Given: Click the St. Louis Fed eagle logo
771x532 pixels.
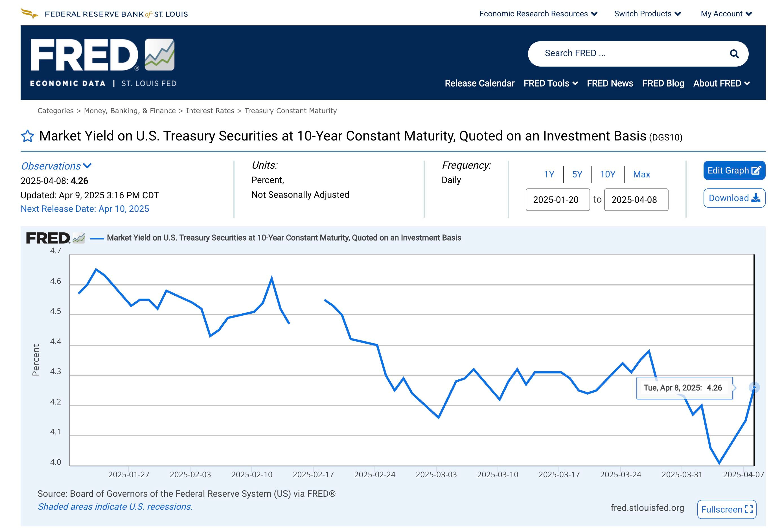Looking at the screenshot, I should (x=29, y=14).
